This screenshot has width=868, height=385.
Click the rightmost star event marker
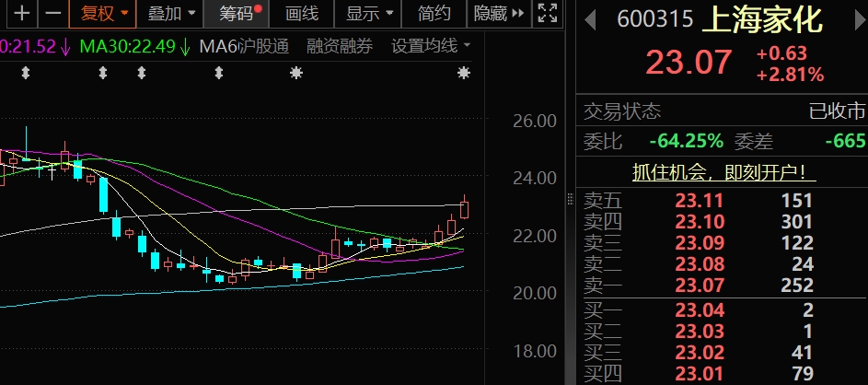tap(463, 73)
